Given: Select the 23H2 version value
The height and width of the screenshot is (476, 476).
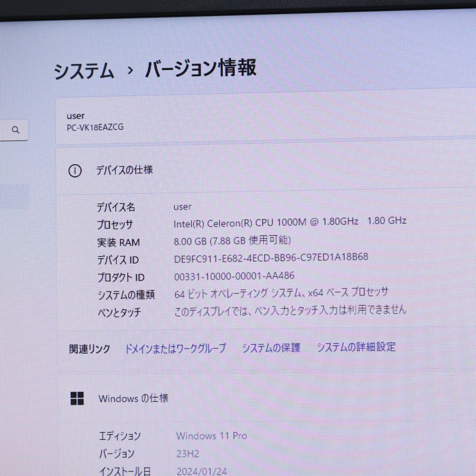Looking at the screenshot, I should (x=188, y=453).
